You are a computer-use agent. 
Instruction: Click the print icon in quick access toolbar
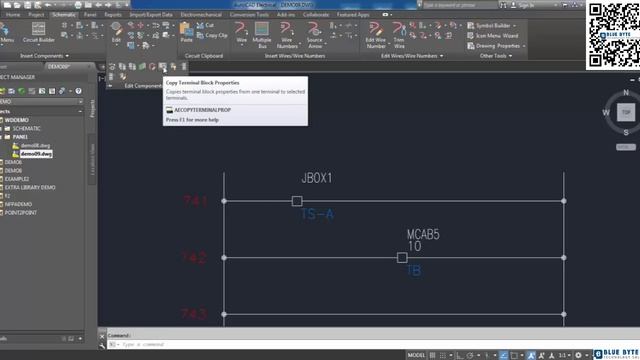point(78,5)
